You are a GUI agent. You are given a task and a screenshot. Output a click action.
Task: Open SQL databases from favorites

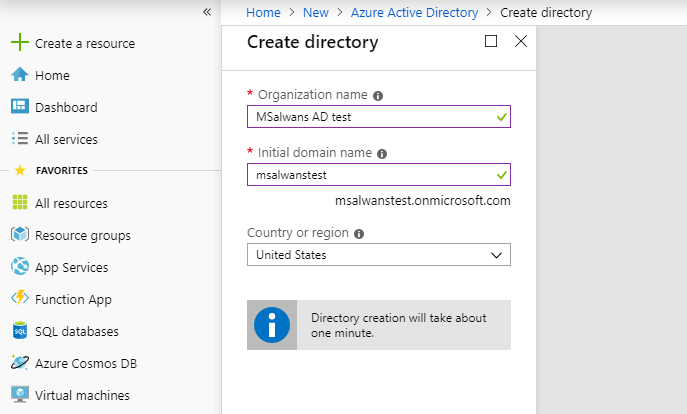coord(77,331)
